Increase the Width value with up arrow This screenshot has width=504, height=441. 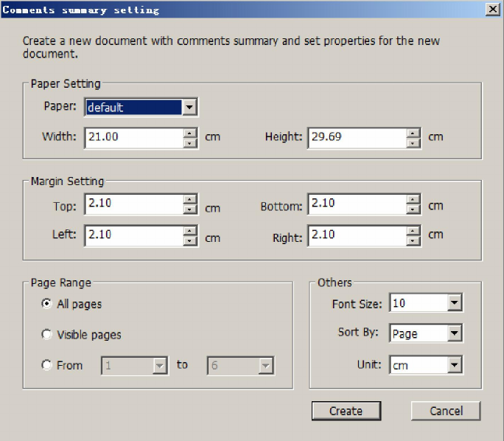tap(190, 133)
